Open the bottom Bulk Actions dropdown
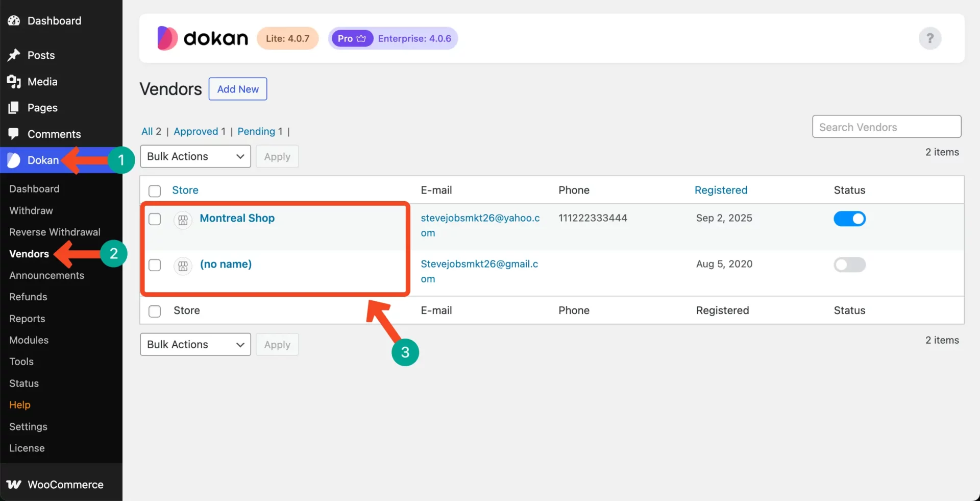Screen dimensions: 980x501 click(x=195, y=344)
